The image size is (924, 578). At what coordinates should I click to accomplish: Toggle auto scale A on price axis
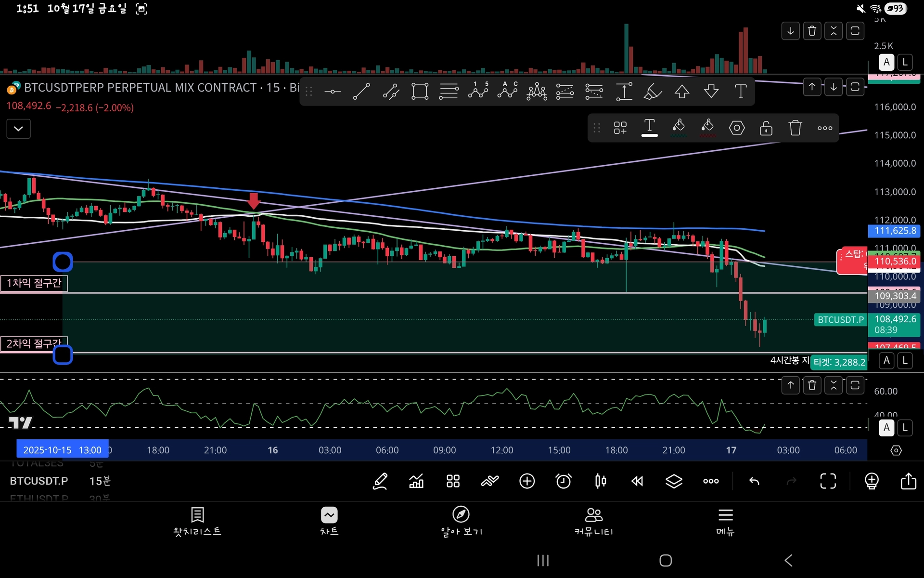886,360
